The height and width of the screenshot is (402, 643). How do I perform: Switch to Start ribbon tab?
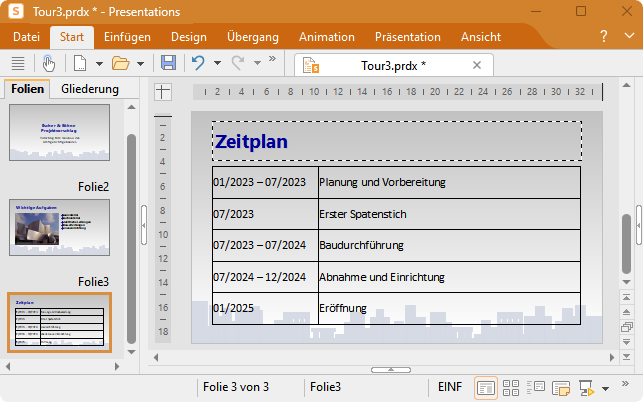(x=72, y=37)
